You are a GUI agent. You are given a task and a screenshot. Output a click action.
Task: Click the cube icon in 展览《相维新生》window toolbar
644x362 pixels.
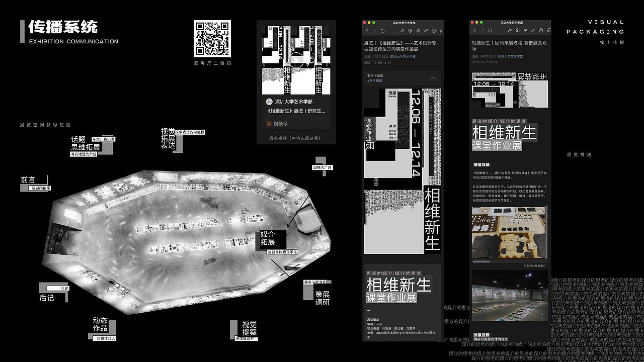[410, 31]
